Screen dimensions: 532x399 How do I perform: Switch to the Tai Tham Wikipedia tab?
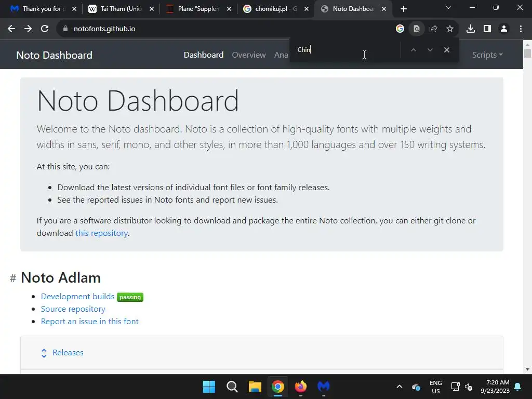coord(121,9)
